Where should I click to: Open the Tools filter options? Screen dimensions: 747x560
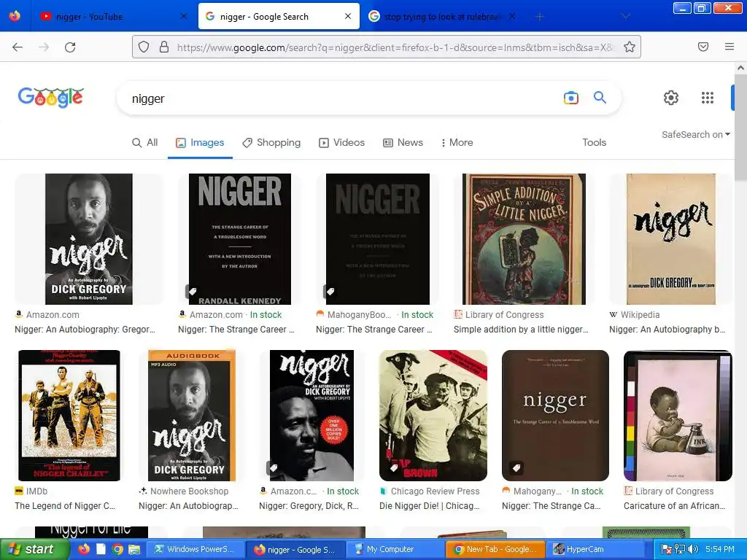[x=594, y=142]
